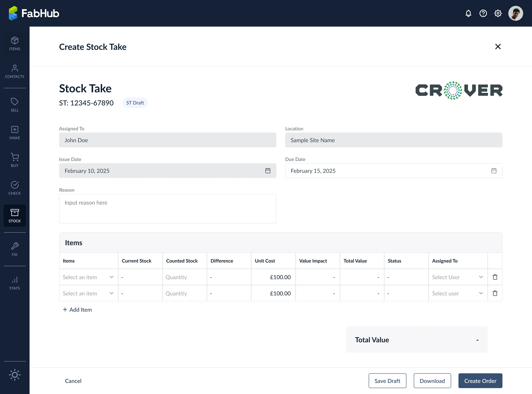Click second row Unit Cost £100.00
Image resolution: width=532 pixels, height=394 pixels.
[x=273, y=293]
